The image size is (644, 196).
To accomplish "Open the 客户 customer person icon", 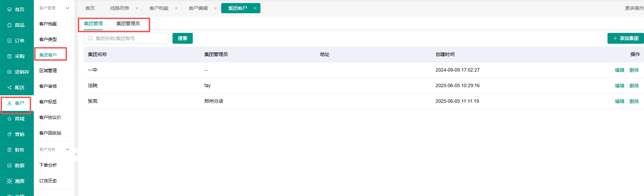I will point(9,103).
